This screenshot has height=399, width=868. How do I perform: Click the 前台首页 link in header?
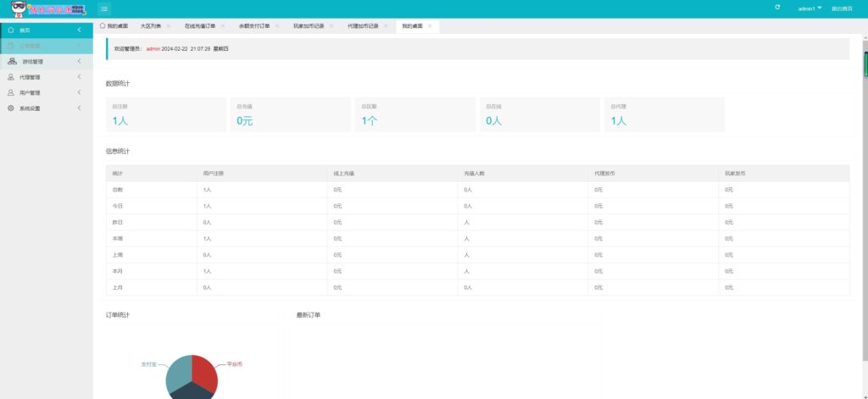click(x=843, y=8)
